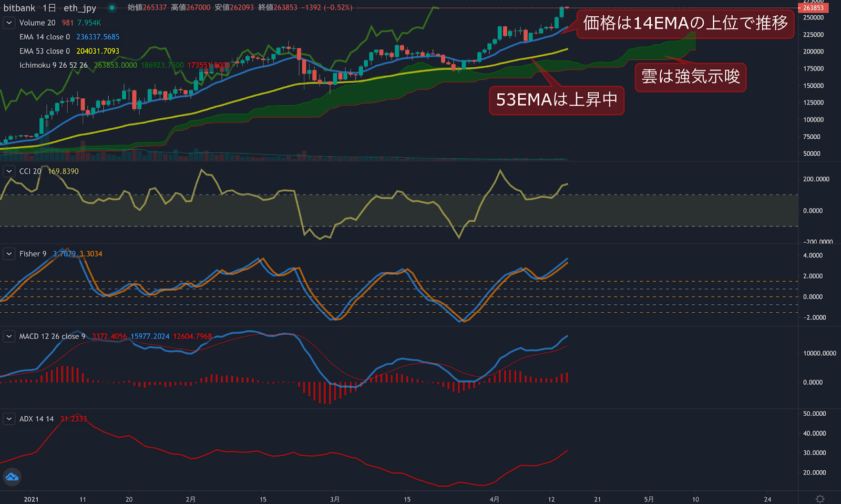This screenshot has height=504, width=841.
Task: Open chart settings gear on time axis
Action: click(819, 498)
